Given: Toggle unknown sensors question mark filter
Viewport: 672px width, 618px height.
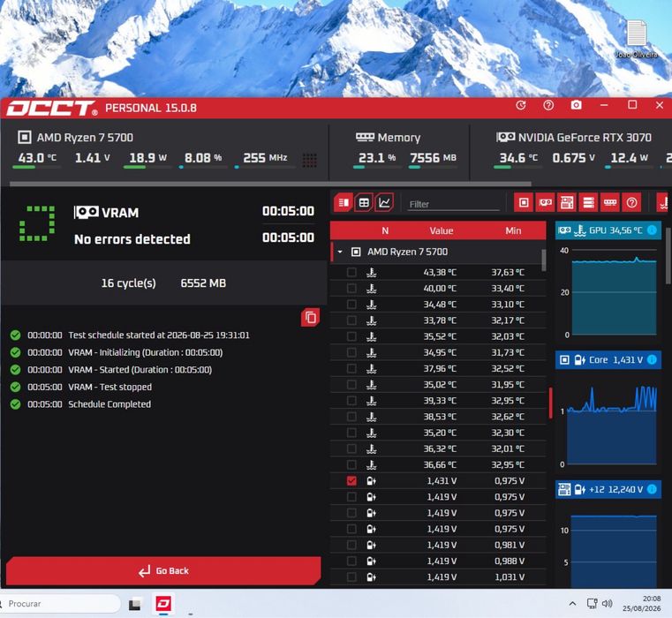Looking at the screenshot, I should (x=631, y=202).
